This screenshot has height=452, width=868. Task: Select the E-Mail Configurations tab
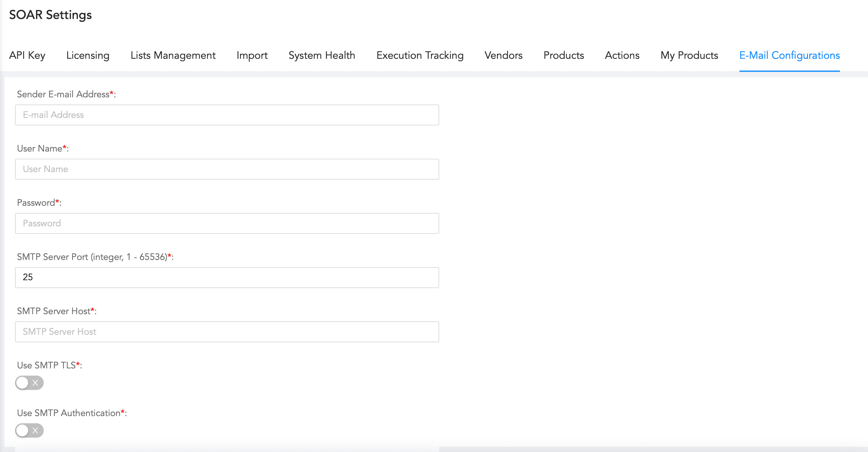click(789, 55)
